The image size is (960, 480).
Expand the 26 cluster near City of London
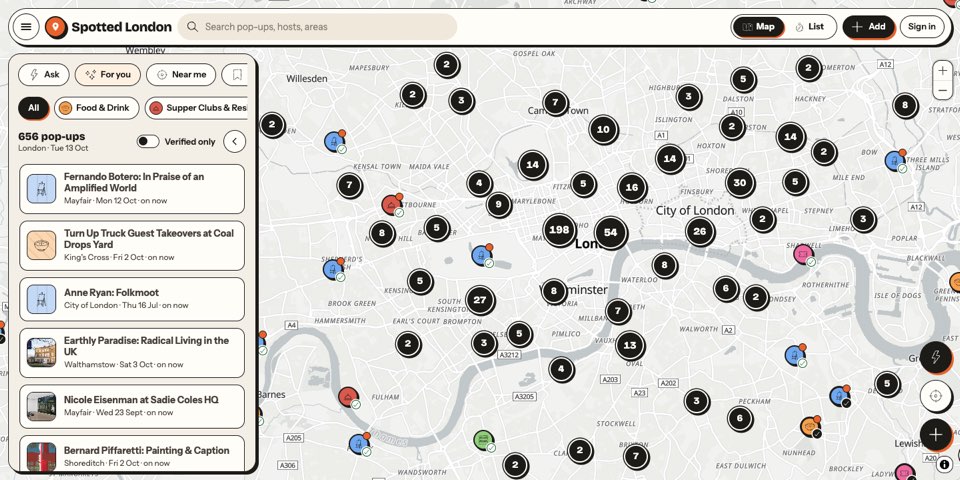(699, 231)
